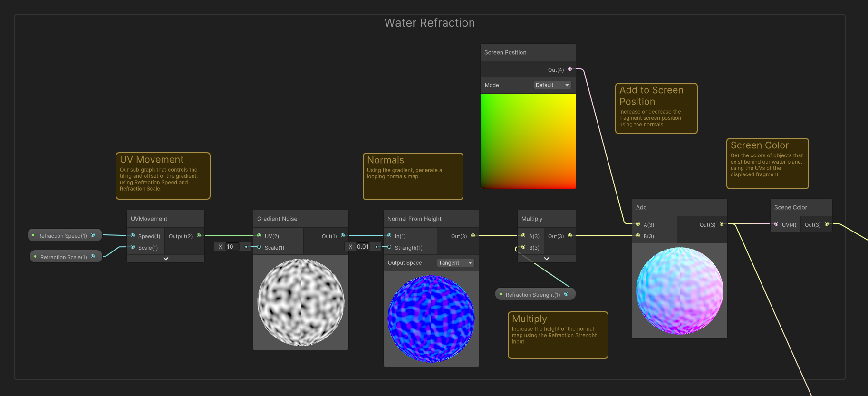The height and width of the screenshot is (396, 868).
Task: Click Water Refraction group title
Action: (x=430, y=23)
